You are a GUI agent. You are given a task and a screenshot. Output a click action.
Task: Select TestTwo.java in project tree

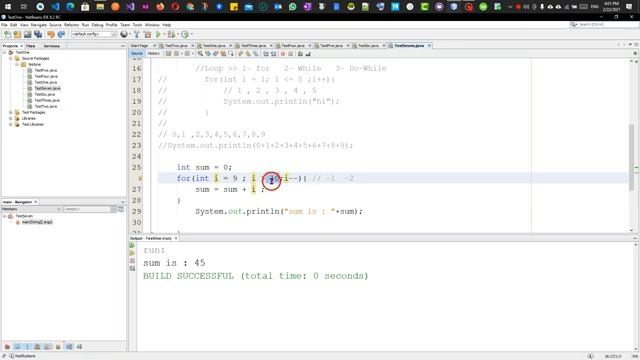[x=46, y=106]
